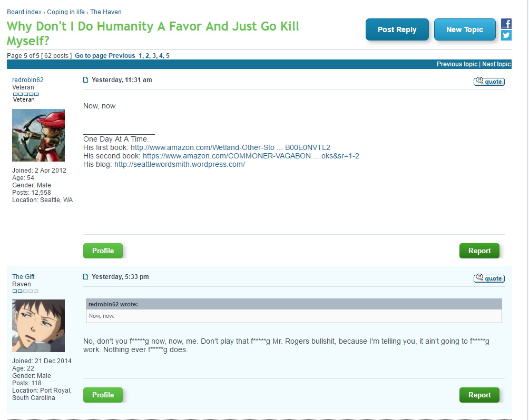Image resolution: width=529 pixels, height=420 pixels.
Task: Open The Gift's anime avatar image
Action: tap(38, 326)
